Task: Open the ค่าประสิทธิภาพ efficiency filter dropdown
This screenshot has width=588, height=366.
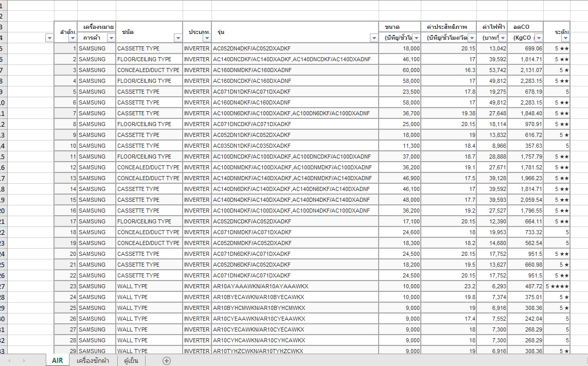Action: pos(472,38)
